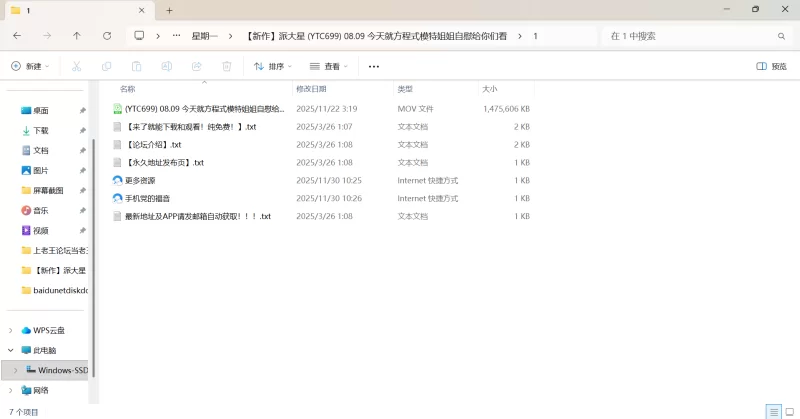Viewport: 800px width, 419px height.
Task: Click the Delete trash icon in toolbar
Action: [227, 66]
